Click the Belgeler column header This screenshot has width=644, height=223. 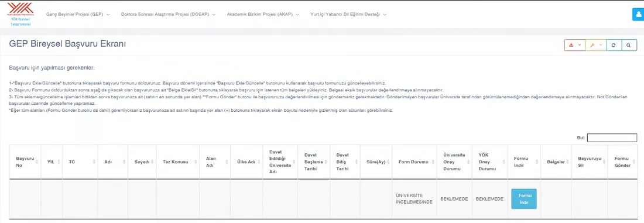(556, 162)
